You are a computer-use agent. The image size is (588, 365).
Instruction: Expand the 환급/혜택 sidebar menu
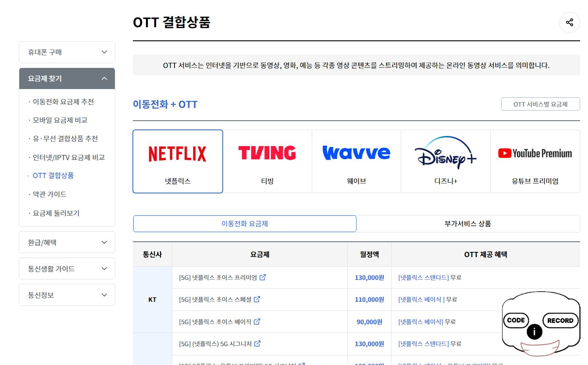click(67, 242)
